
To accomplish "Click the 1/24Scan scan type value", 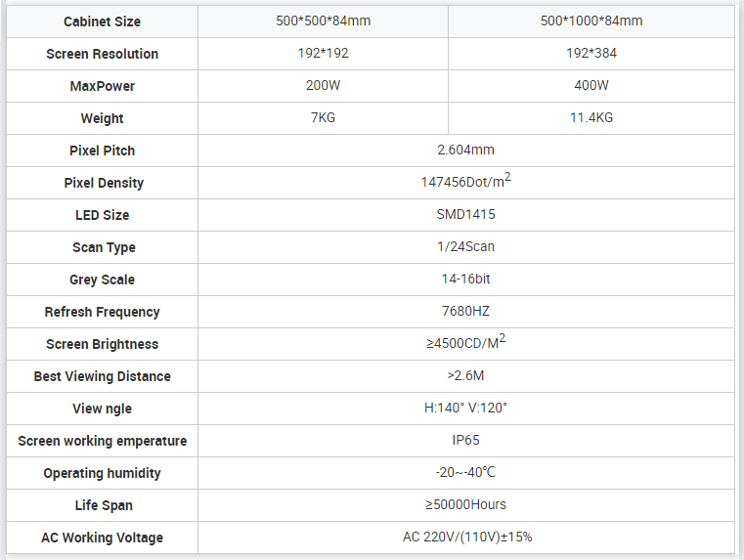I will [465, 247].
